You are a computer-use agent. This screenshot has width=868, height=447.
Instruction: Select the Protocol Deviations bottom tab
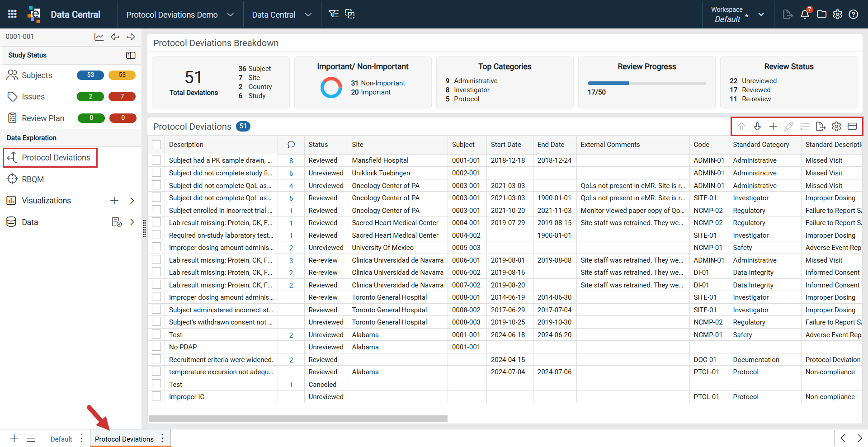pyautogui.click(x=124, y=439)
